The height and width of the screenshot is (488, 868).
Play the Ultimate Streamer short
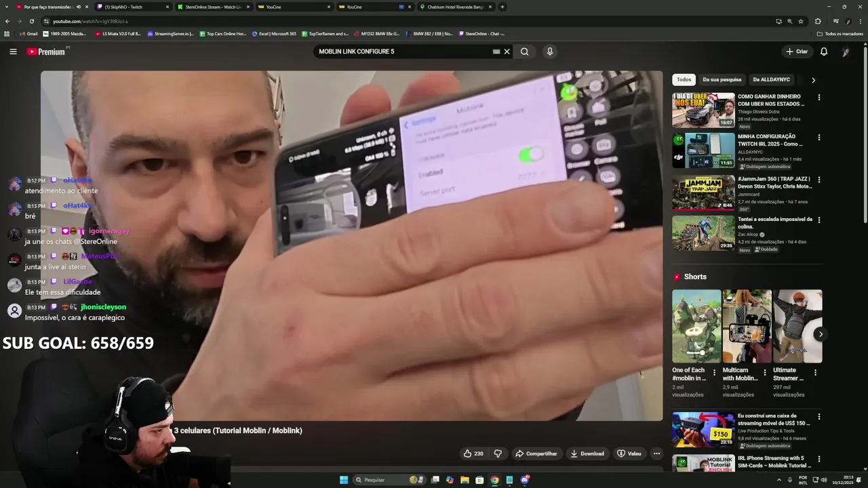tap(797, 326)
